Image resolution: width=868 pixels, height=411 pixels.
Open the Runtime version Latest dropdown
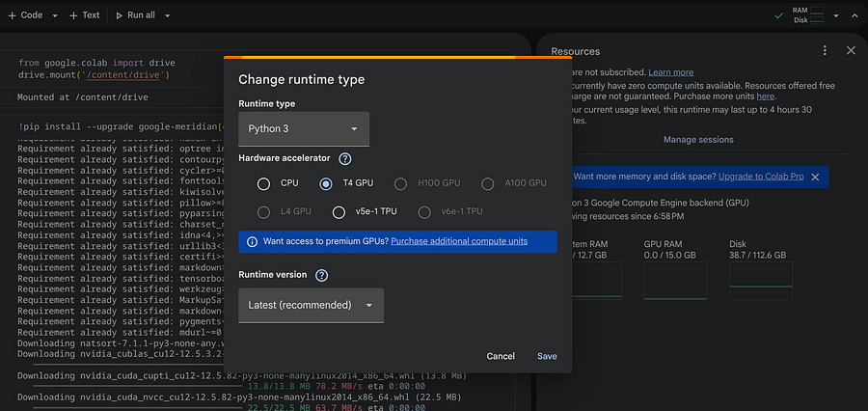pyautogui.click(x=311, y=305)
